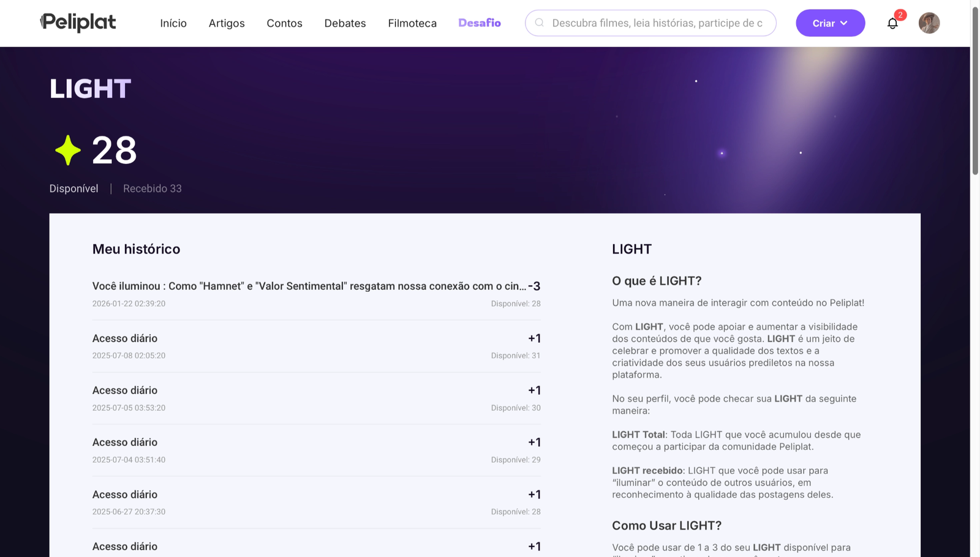Click the search magnifier icon
Screen dimensions: 980x557
[540, 23]
